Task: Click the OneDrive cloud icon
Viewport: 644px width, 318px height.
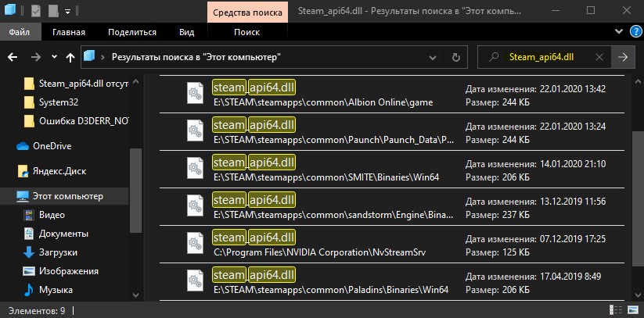Action: 22,146
